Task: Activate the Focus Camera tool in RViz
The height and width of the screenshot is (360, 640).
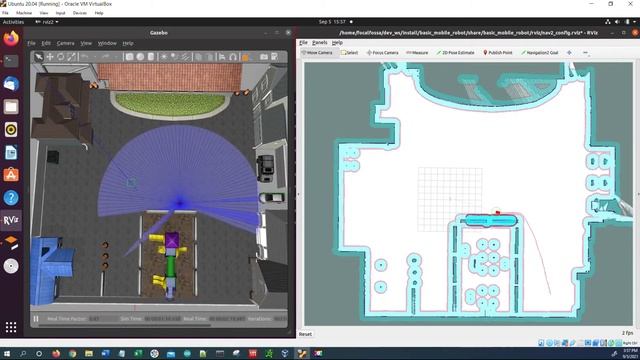Action: click(382, 53)
